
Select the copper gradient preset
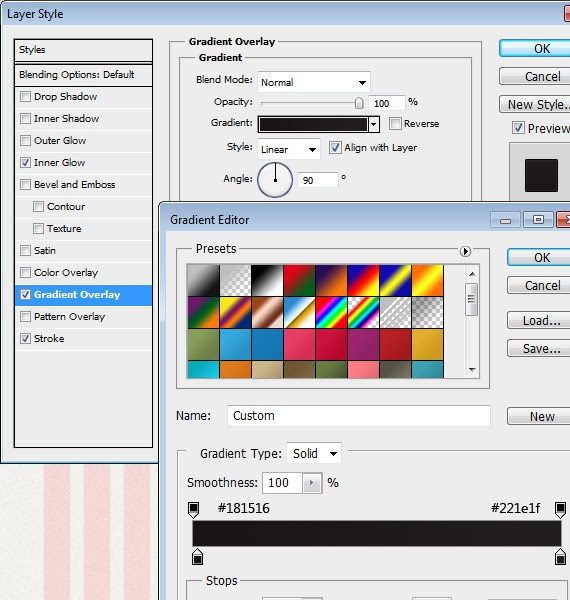tap(267, 312)
